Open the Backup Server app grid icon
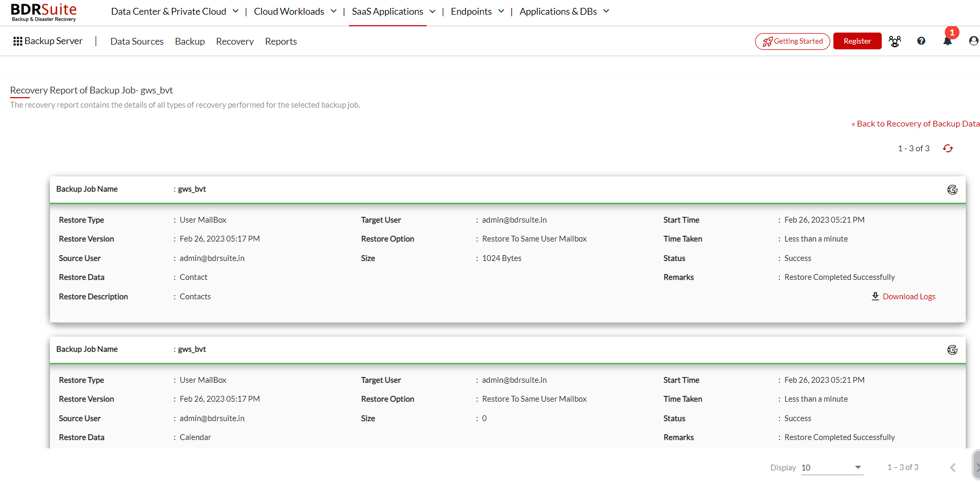This screenshot has height=482, width=980. [x=18, y=41]
